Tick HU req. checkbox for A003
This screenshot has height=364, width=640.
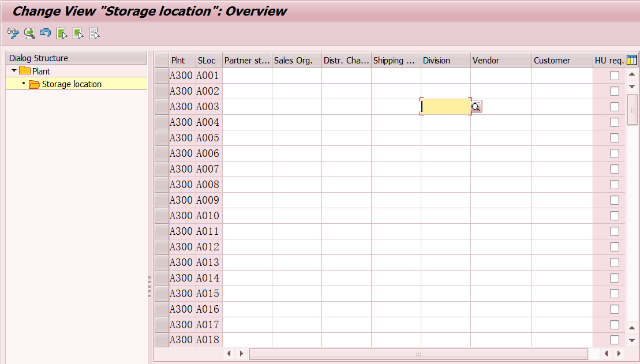614,107
